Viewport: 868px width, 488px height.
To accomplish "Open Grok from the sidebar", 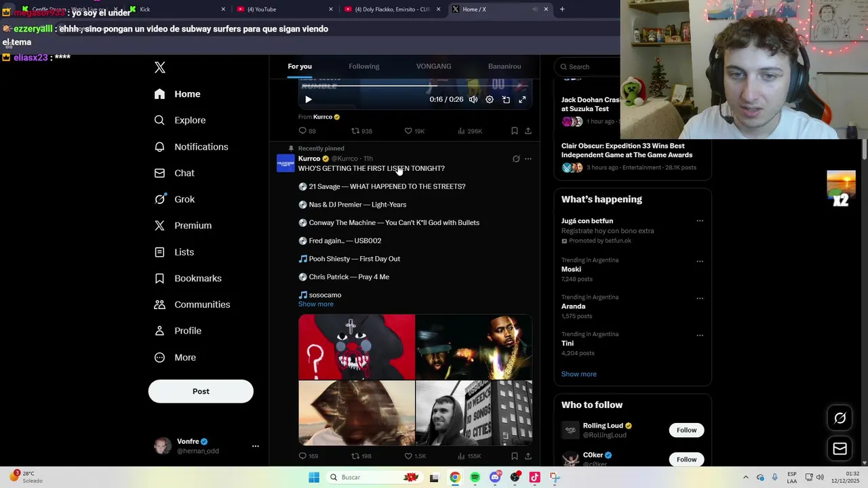I will point(174,199).
